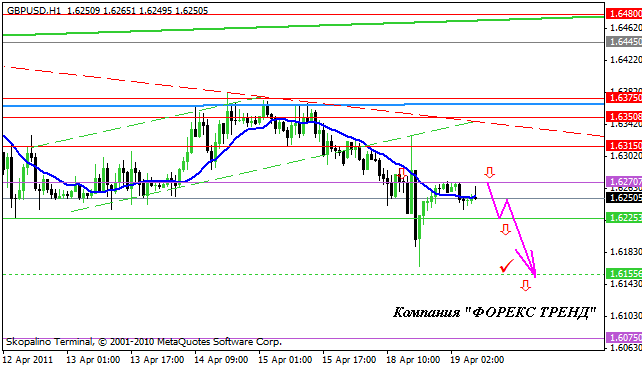This screenshot has height=367, width=642.
Task: Click the 14 Apr 09:00 time axis label
Action: pyautogui.click(x=221, y=360)
